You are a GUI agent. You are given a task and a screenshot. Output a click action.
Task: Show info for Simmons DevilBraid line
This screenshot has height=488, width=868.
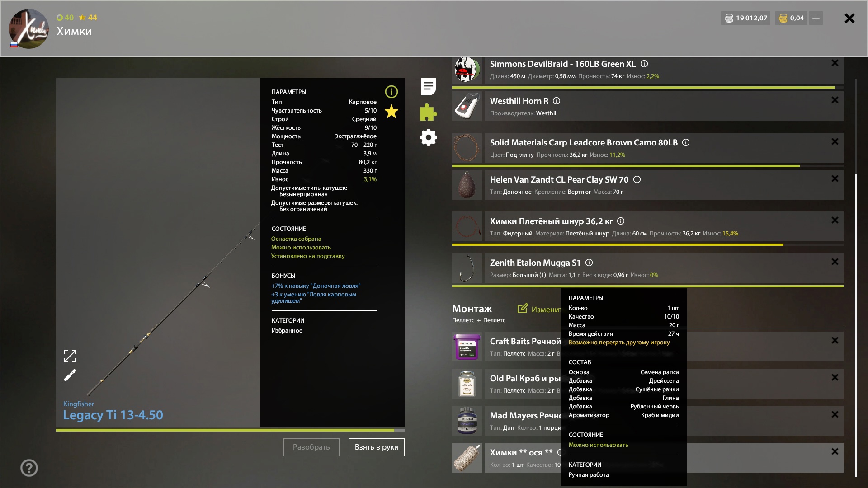(x=644, y=64)
